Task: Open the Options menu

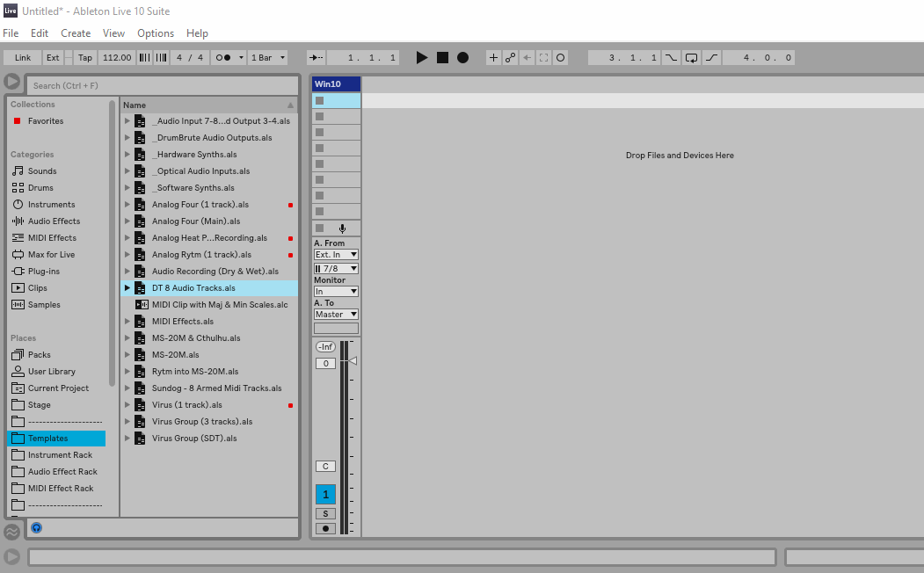Action: click(156, 33)
